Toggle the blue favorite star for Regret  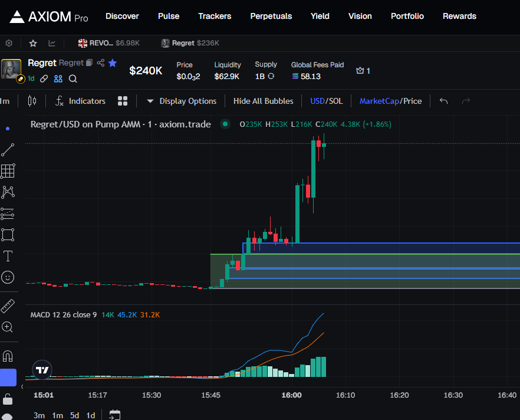coord(113,63)
